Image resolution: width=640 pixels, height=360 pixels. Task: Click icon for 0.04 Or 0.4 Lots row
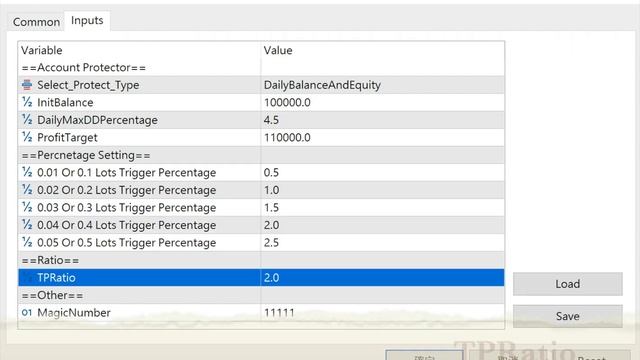pyautogui.click(x=27, y=225)
